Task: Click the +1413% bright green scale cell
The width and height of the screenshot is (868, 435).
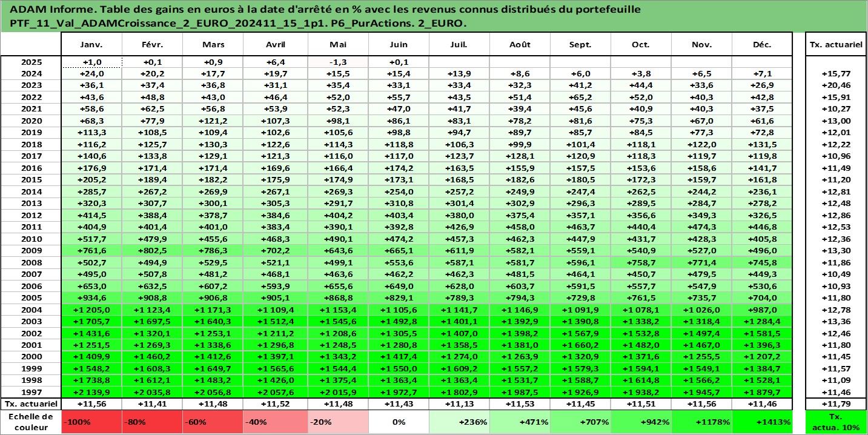Action: pos(762,422)
